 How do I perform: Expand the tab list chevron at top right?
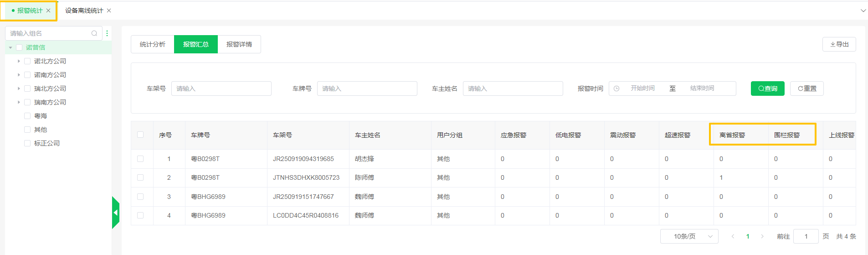863,10
